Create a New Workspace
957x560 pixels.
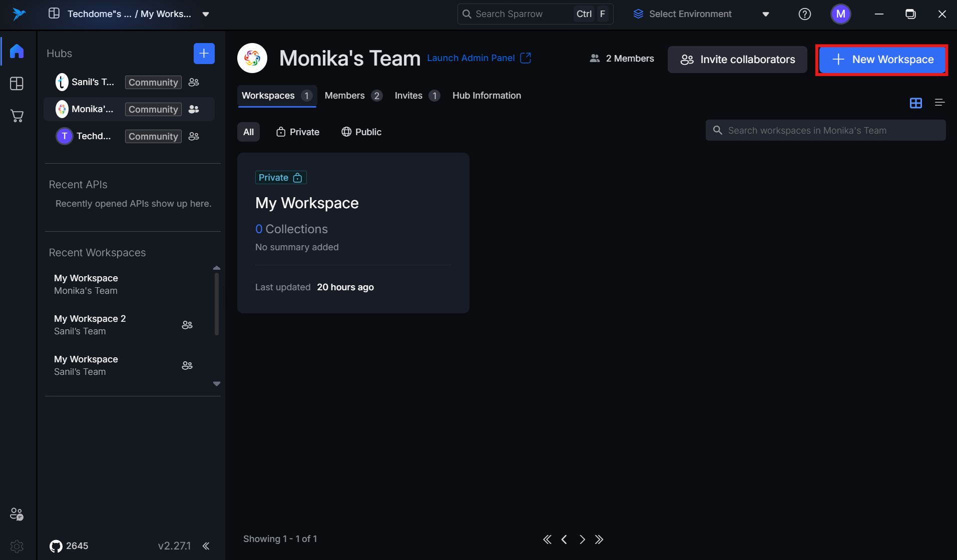(x=882, y=60)
